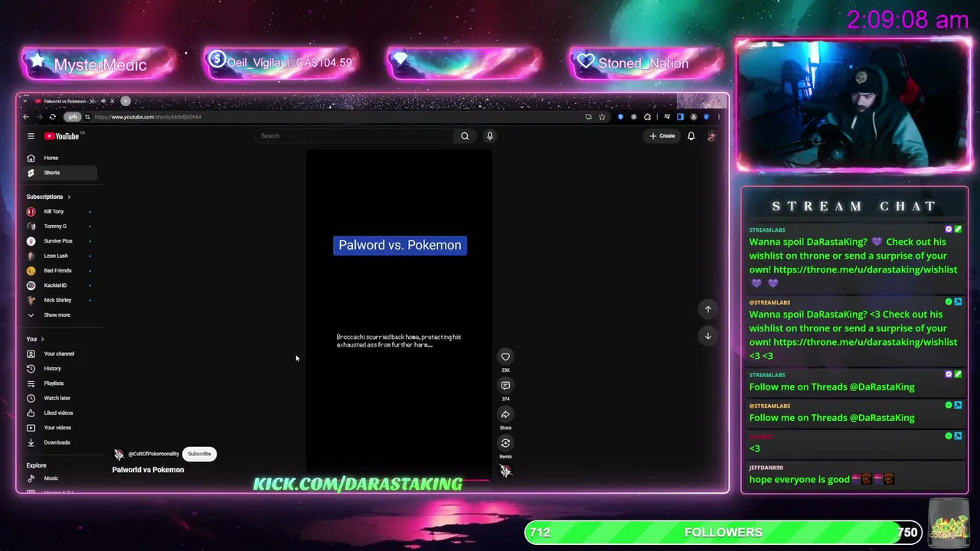
Task: Open Playlists
Action: pyautogui.click(x=60, y=383)
